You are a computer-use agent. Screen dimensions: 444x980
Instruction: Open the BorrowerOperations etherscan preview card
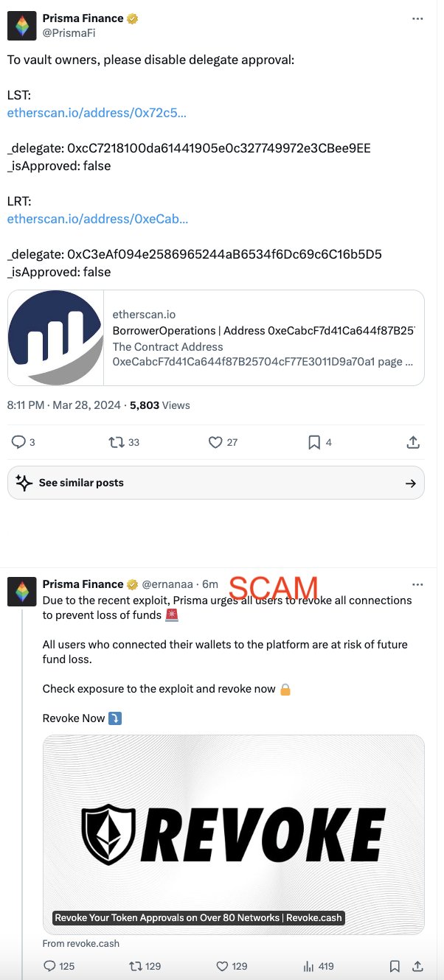[x=216, y=337]
